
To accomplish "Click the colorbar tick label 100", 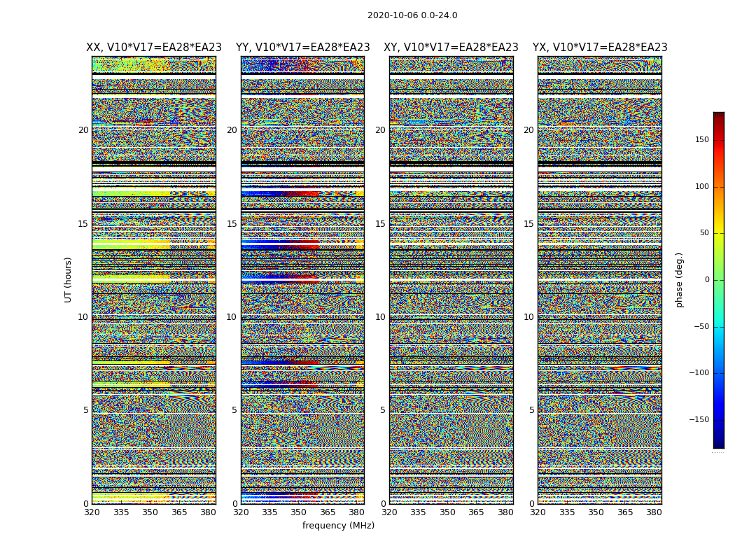I will pos(701,186).
